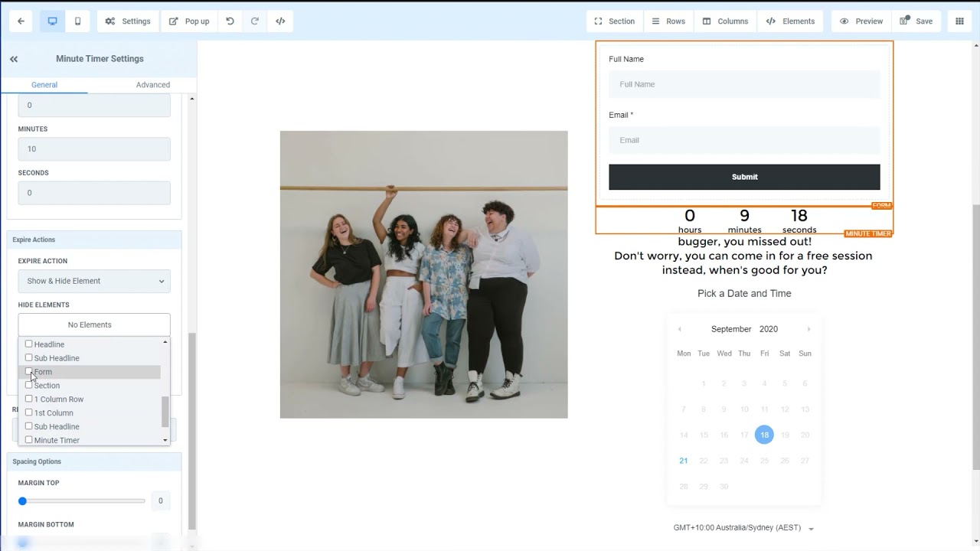
Task: Click the page vertical scrollbar
Action: tap(975, 337)
